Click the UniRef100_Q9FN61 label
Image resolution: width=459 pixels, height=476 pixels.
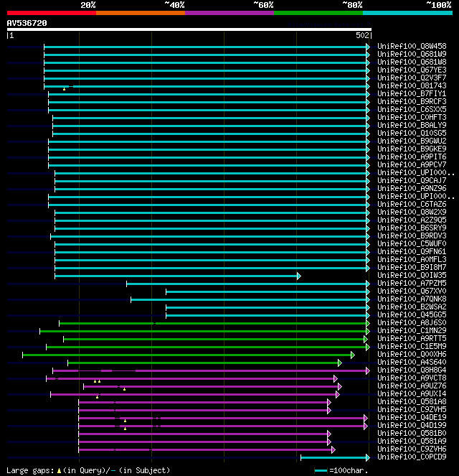pyautogui.click(x=412, y=251)
